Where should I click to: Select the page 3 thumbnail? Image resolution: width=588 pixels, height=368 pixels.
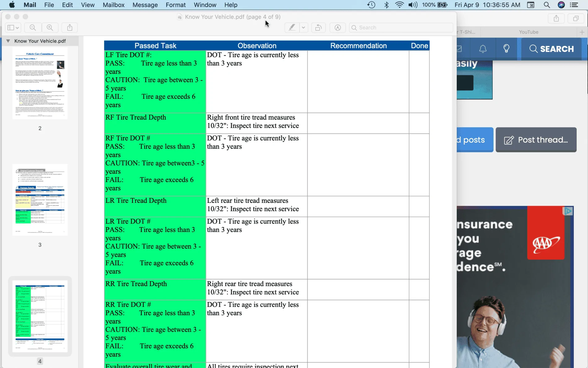[x=40, y=200]
